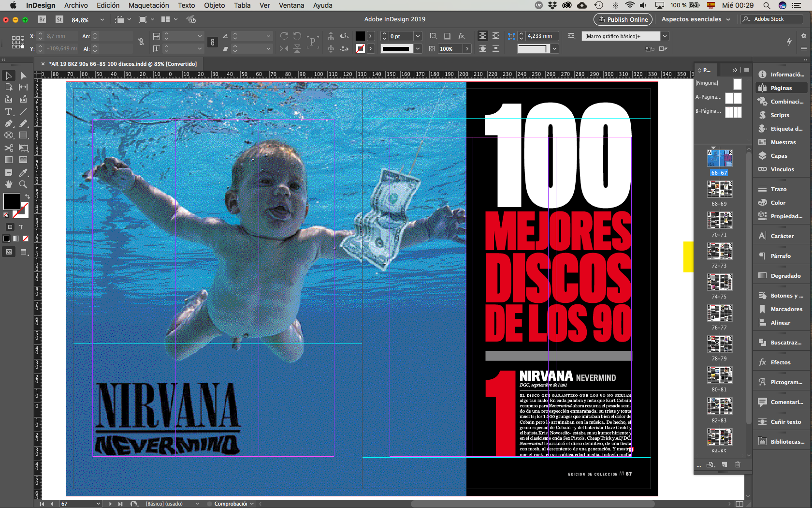812x508 pixels.
Task: Open the Maquetación menu
Action: point(149,5)
